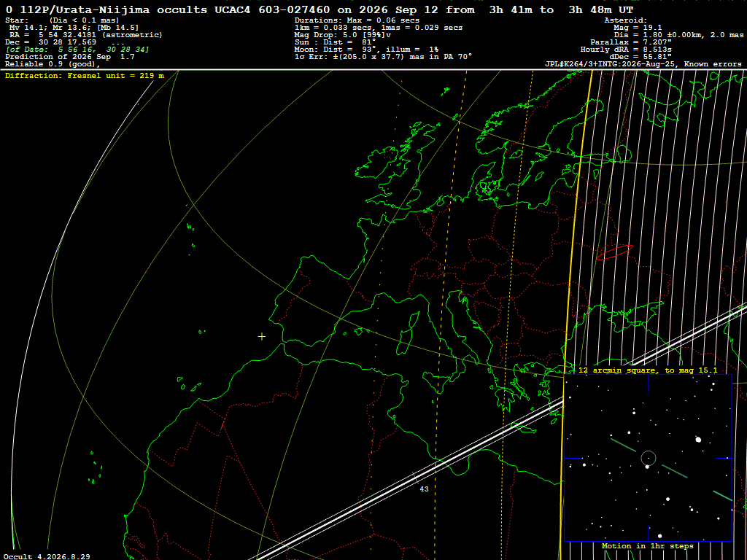Click the 'Hourly dRA = 8.513s' value

pos(626,49)
